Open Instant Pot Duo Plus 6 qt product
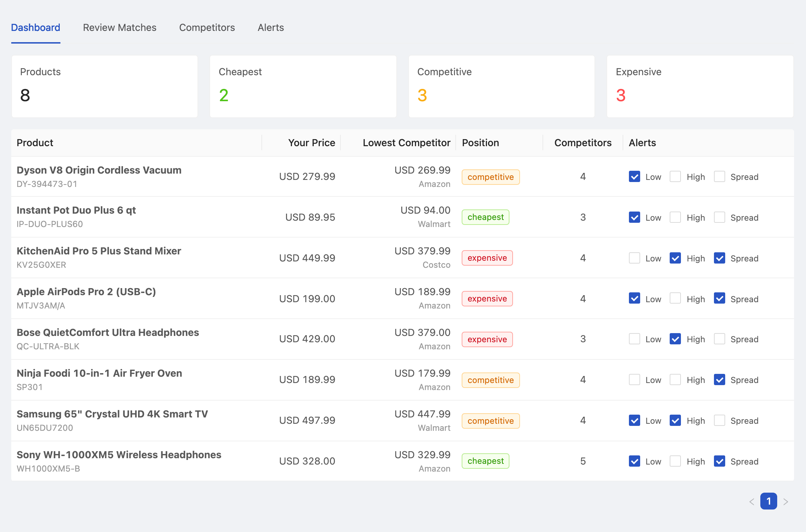Image resolution: width=806 pixels, height=532 pixels. point(76,210)
